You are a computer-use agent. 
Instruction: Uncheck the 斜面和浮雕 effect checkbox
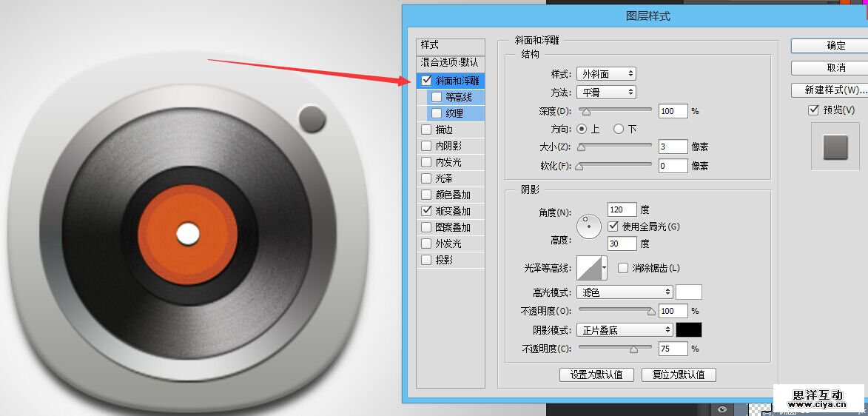pyautogui.click(x=426, y=81)
